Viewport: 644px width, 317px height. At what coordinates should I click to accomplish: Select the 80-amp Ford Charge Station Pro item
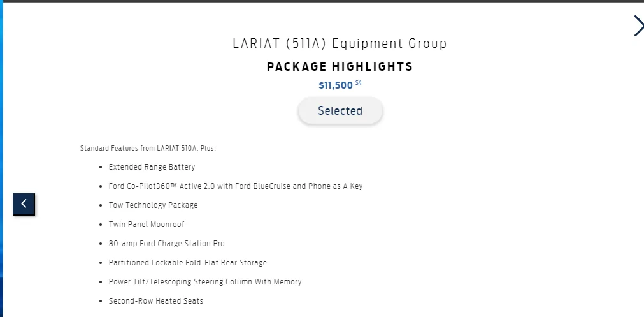click(x=166, y=244)
